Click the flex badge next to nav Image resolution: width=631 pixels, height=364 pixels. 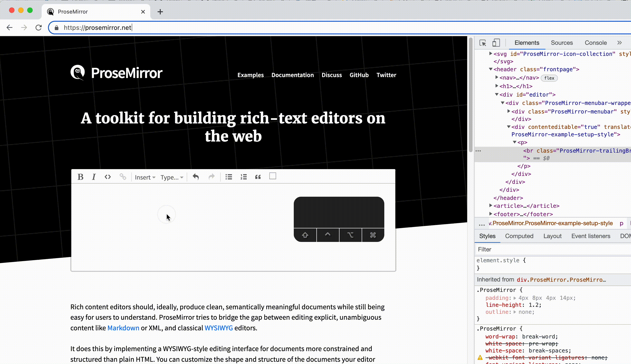pos(549,78)
